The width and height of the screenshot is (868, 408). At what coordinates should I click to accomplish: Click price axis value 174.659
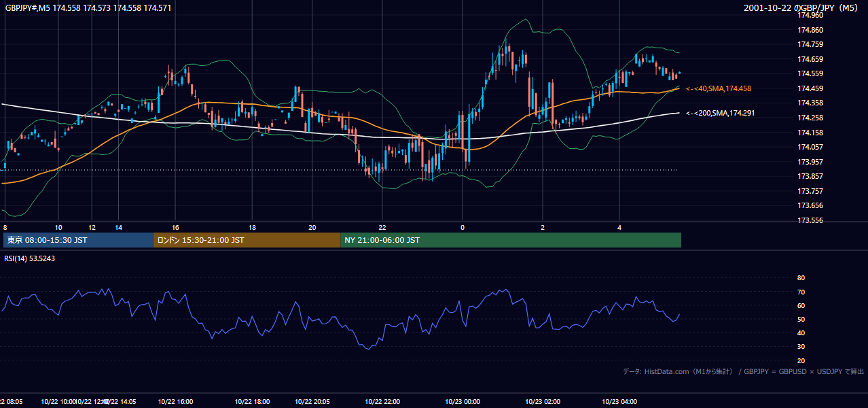click(810, 59)
